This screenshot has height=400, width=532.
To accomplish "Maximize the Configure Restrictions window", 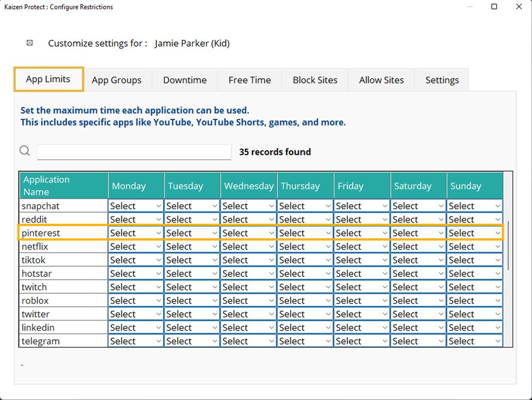I will (494, 7).
